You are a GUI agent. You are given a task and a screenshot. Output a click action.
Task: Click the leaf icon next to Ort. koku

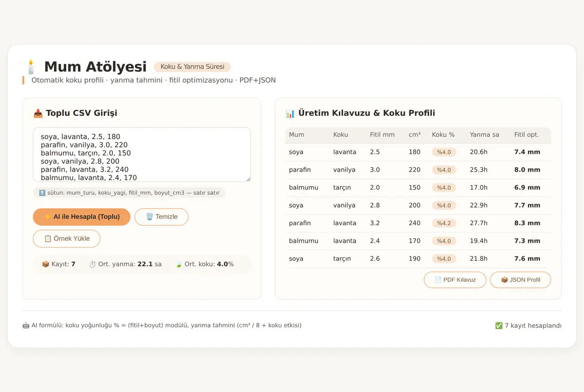point(179,264)
